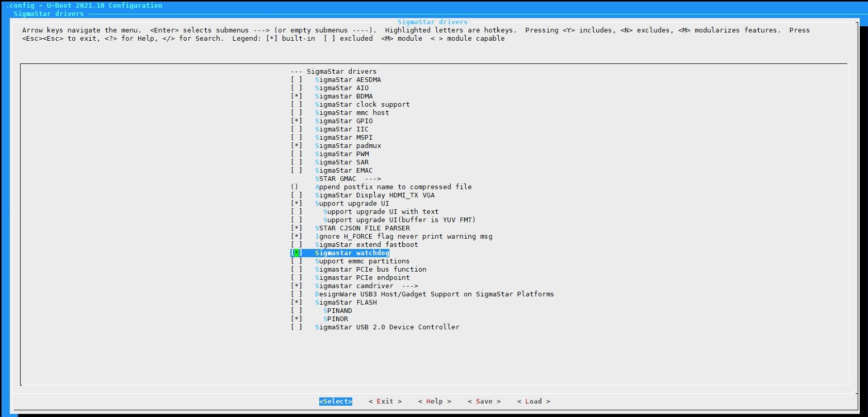Image resolution: width=868 pixels, height=417 pixels.
Task: Click the SigmaStar drivers breadcrumb title
Action: (49, 14)
